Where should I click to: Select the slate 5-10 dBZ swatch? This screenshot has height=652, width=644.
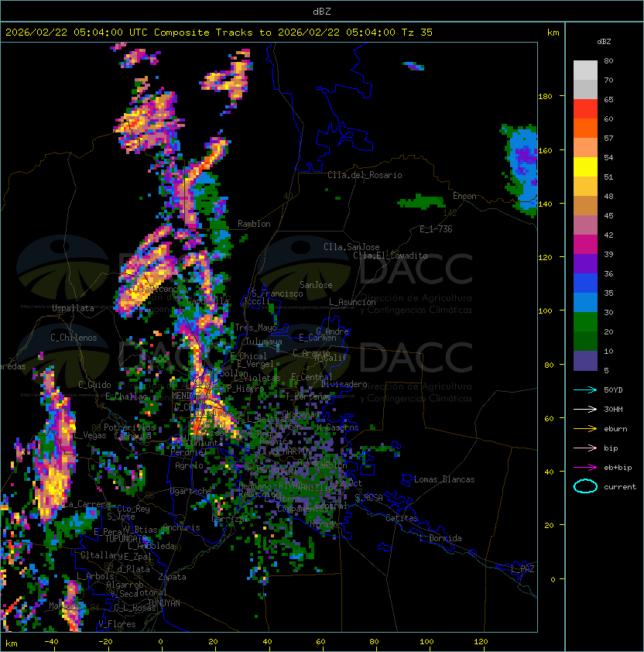[585, 361]
